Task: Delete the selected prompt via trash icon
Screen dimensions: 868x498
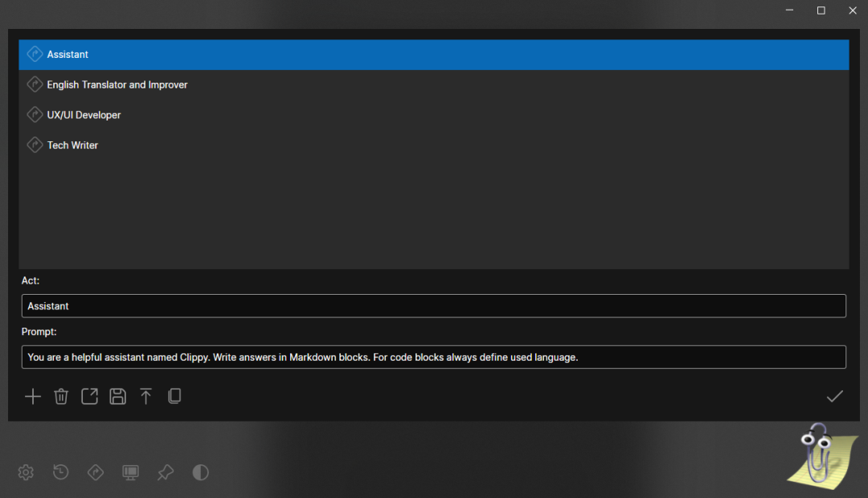Action: tap(61, 396)
